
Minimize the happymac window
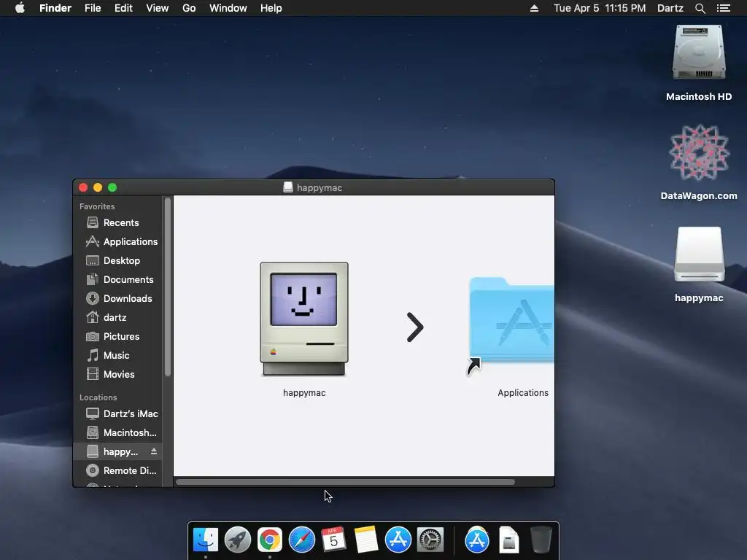click(98, 187)
